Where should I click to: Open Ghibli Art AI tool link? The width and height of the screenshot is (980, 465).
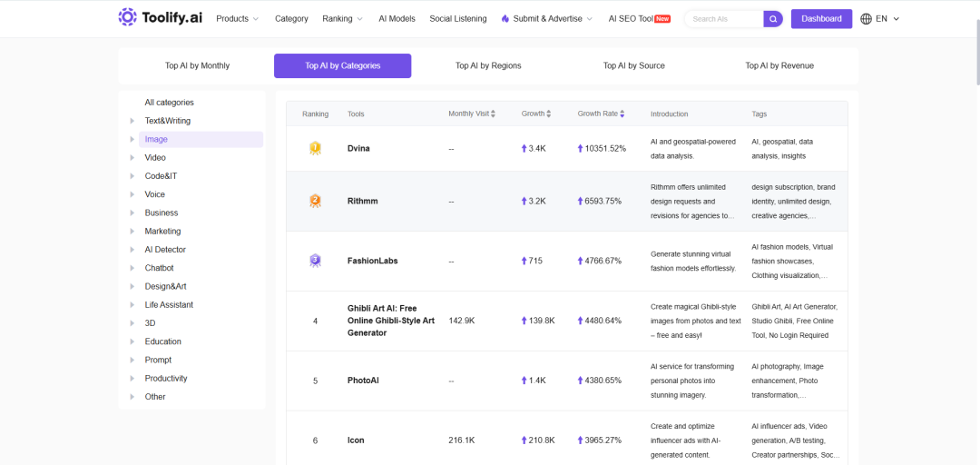click(391, 321)
